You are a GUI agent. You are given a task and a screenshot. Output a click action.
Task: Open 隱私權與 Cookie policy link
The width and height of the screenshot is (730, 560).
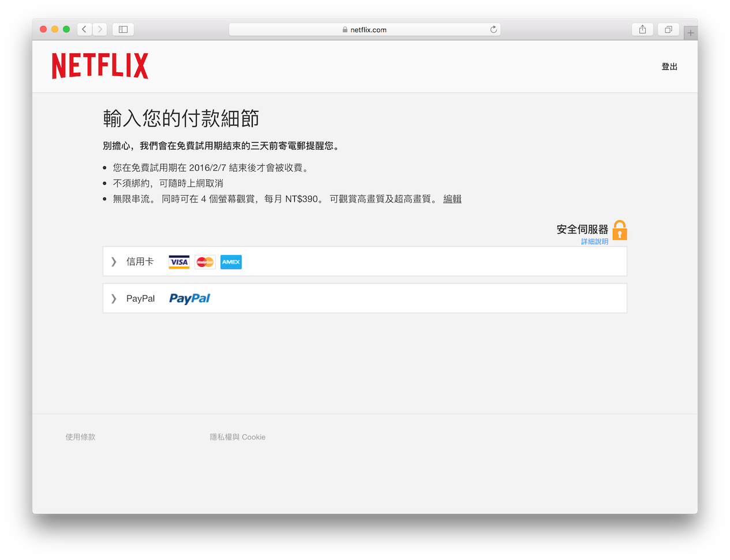point(238,437)
